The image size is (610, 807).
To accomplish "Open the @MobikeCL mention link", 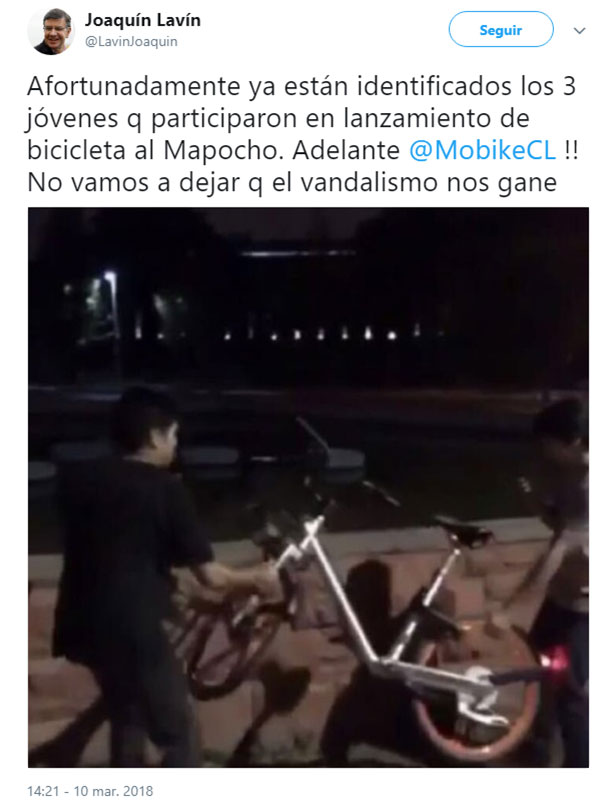I will click(x=482, y=150).
